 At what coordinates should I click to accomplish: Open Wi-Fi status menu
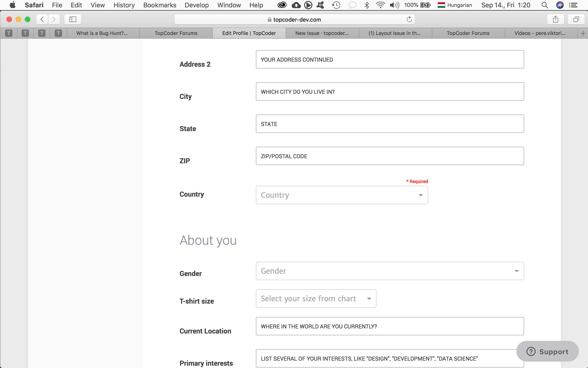(x=380, y=5)
